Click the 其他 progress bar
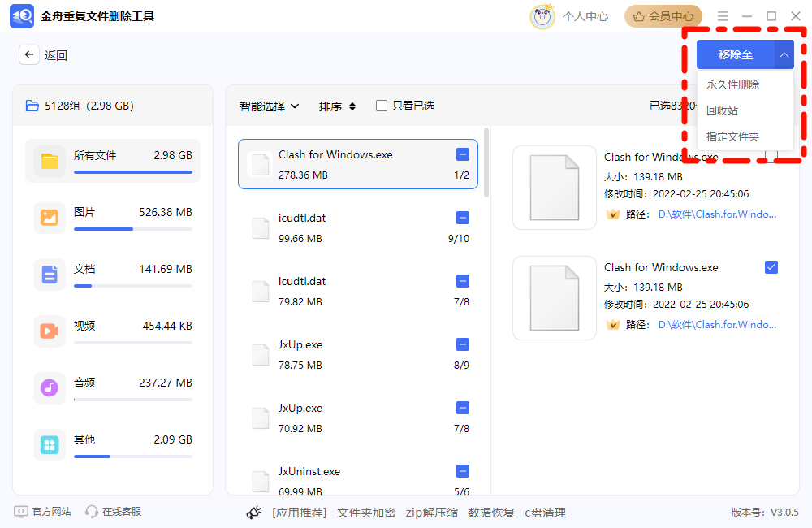Image resolution: width=812 pixels, height=528 pixels. coord(133,457)
